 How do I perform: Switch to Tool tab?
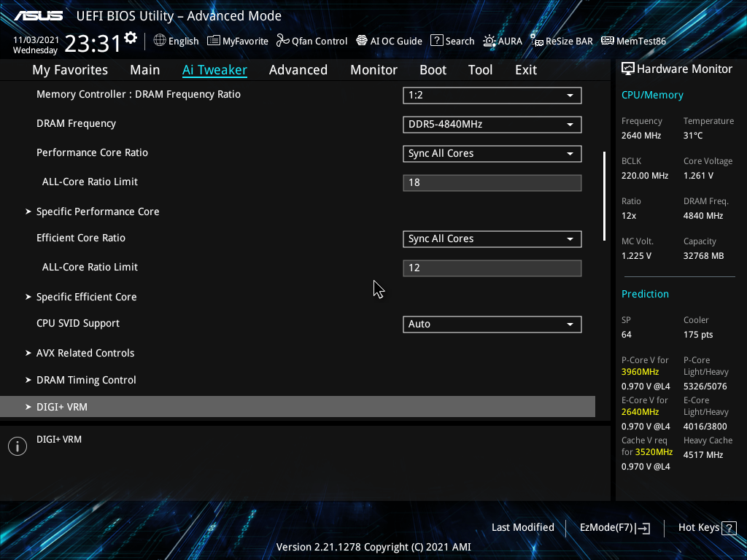pyautogui.click(x=480, y=70)
